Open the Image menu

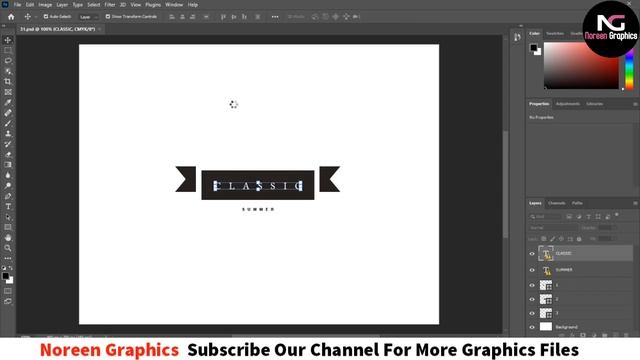coord(45,5)
